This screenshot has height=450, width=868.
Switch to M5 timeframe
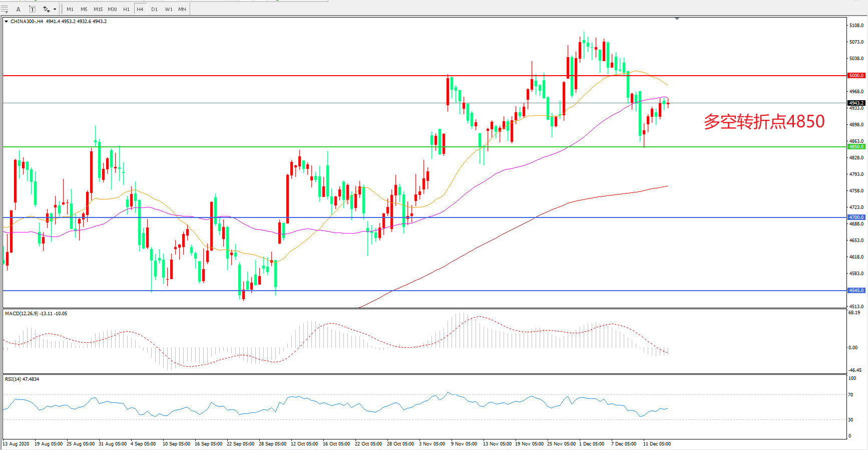[x=84, y=9]
